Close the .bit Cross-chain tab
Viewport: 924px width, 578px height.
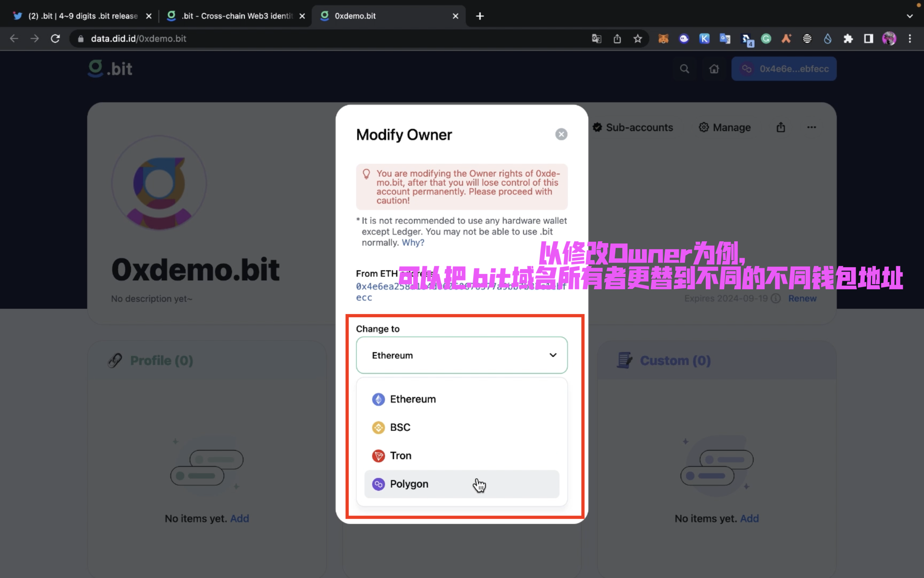(302, 16)
